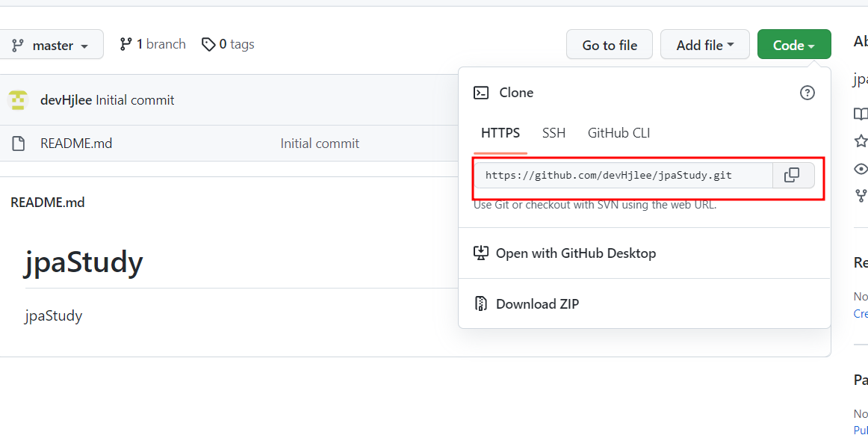Choose Download ZIP
The height and width of the screenshot is (441, 868).
[537, 303]
